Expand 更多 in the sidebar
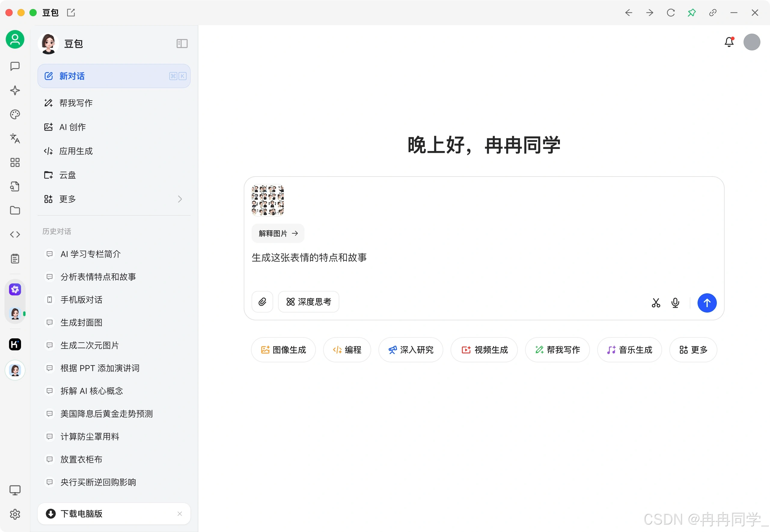 click(x=68, y=199)
